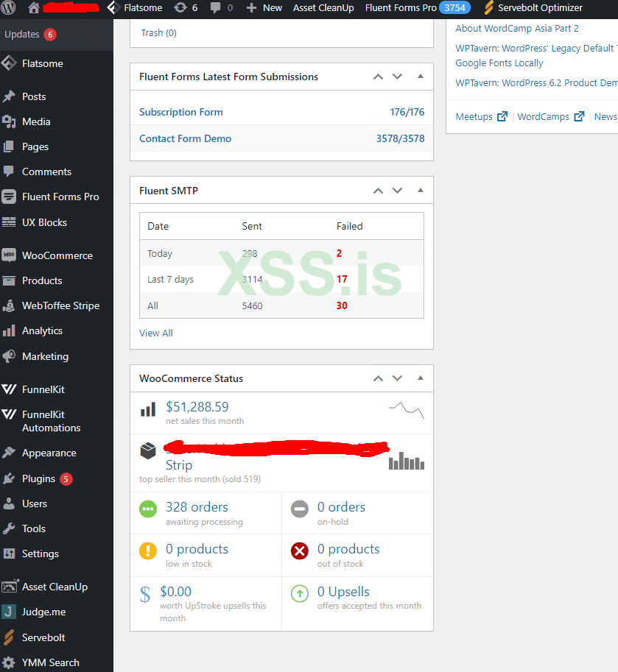Open $0.00 UpStroke upsells link
The height and width of the screenshot is (672, 618).
pos(176,592)
